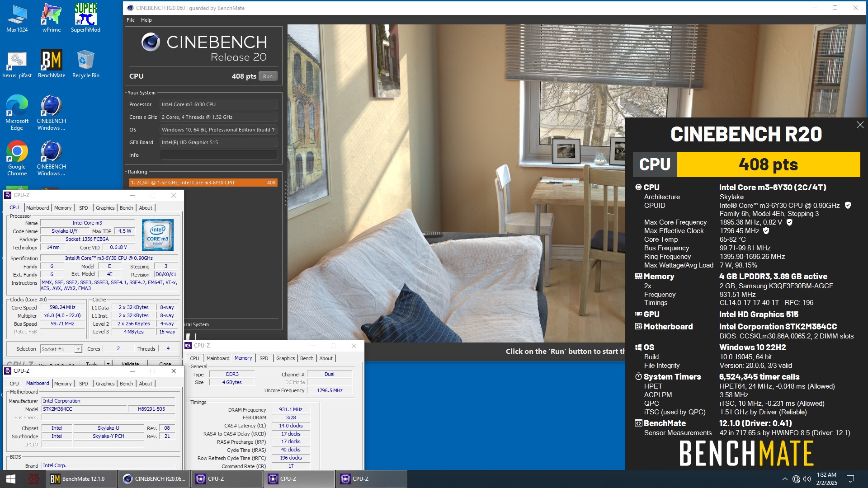Click the CAS# Latency value 14.0 clocks
This screenshot has height=488, width=868.
(291, 426)
